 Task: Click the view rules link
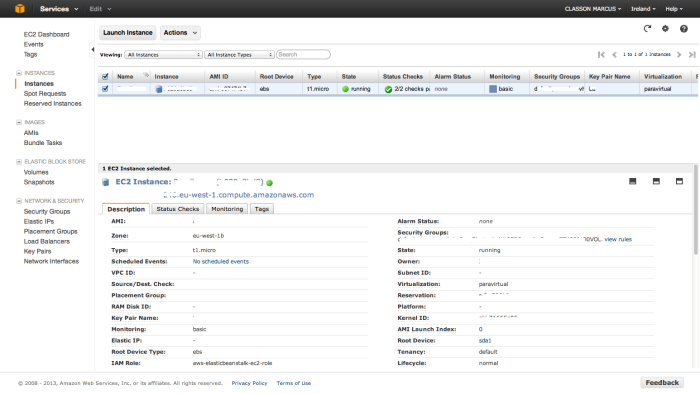[x=618, y=240]
